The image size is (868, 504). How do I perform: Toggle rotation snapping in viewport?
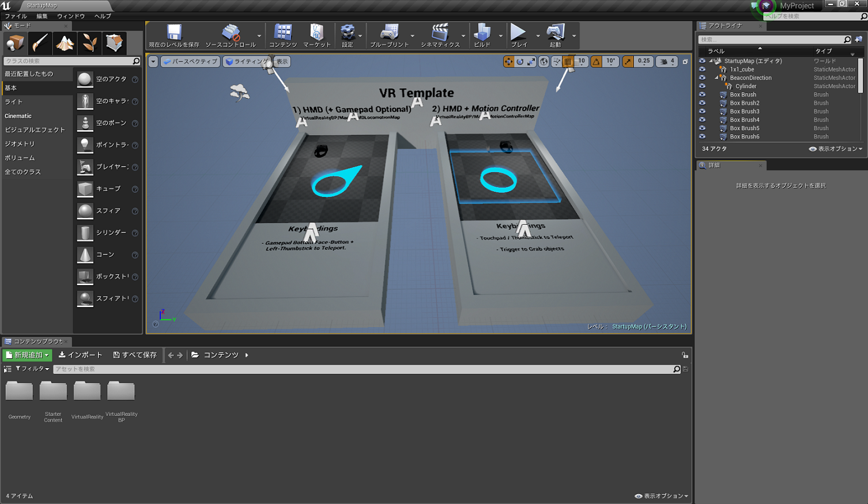[x=596, y=62]
